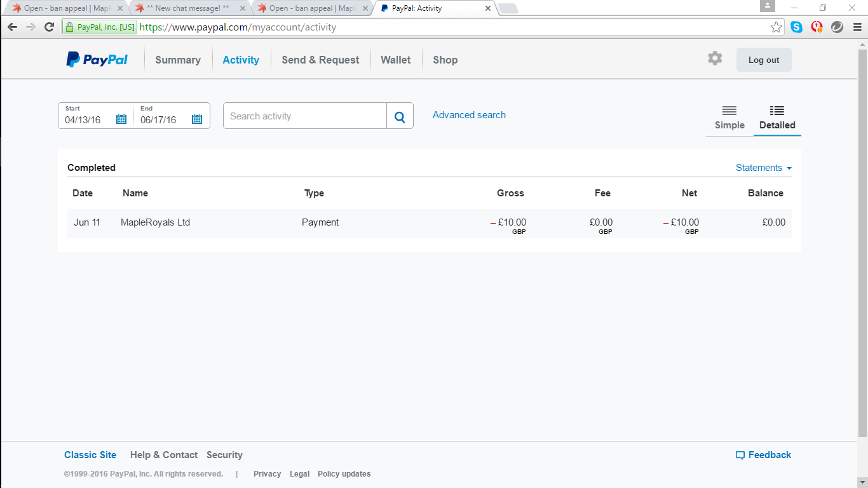
Task: Click the gray round extension icon
Action: [x=837, y=27]
